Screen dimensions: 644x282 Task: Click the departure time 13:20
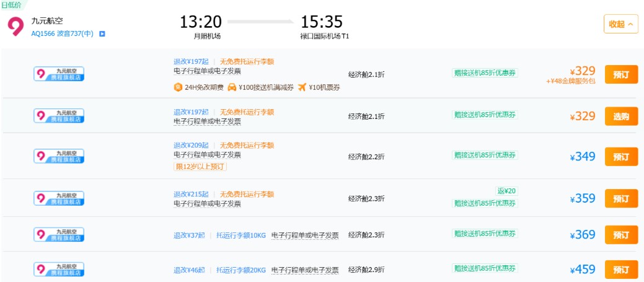click(x=201, y=22)
